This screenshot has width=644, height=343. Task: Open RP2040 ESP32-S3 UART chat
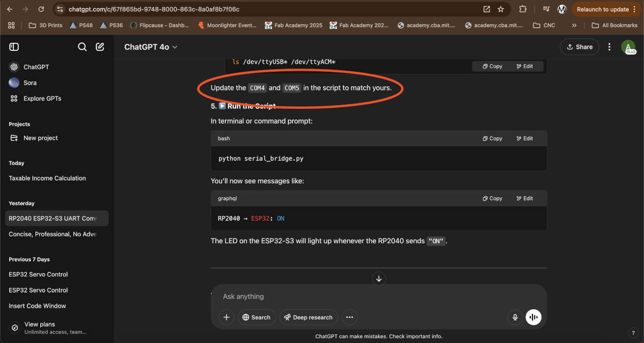coord(57,218)
